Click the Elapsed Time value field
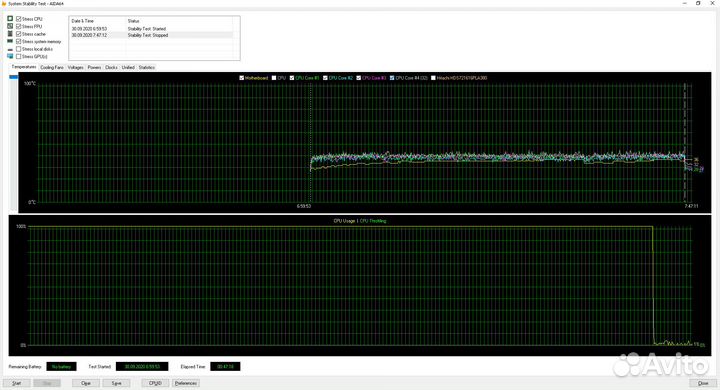The height and width of the screenshot is (390, 720). pyautogui.click(x=225, y=367)
